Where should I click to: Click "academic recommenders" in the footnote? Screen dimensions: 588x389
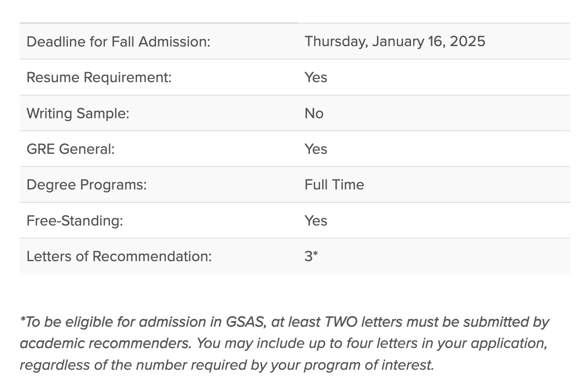point(106,343)
